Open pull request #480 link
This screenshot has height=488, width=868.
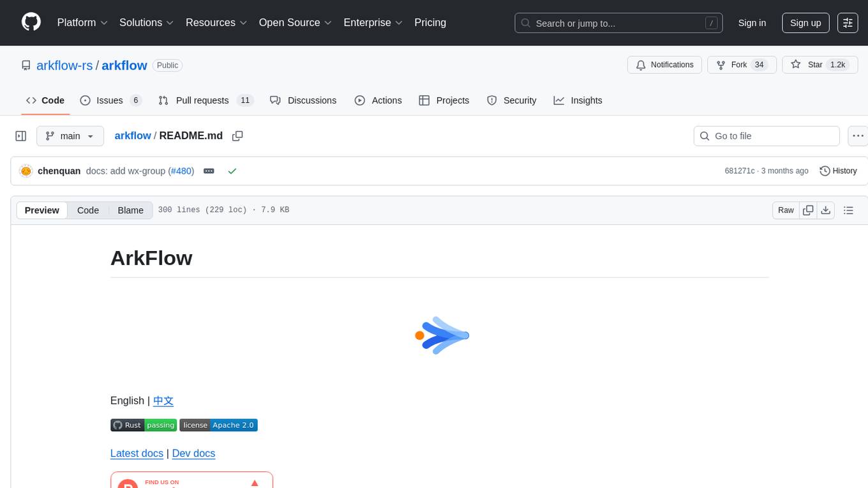click(182, 171)
